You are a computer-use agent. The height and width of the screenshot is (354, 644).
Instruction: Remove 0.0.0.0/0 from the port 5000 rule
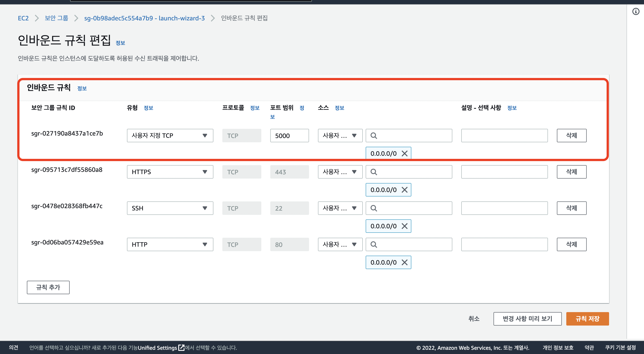[404, 153]
